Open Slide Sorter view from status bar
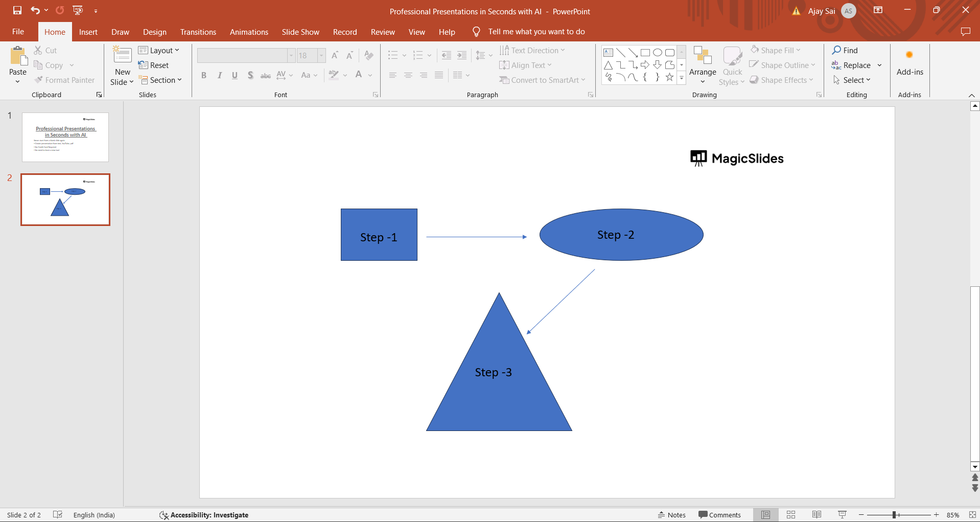 (791, 515)
